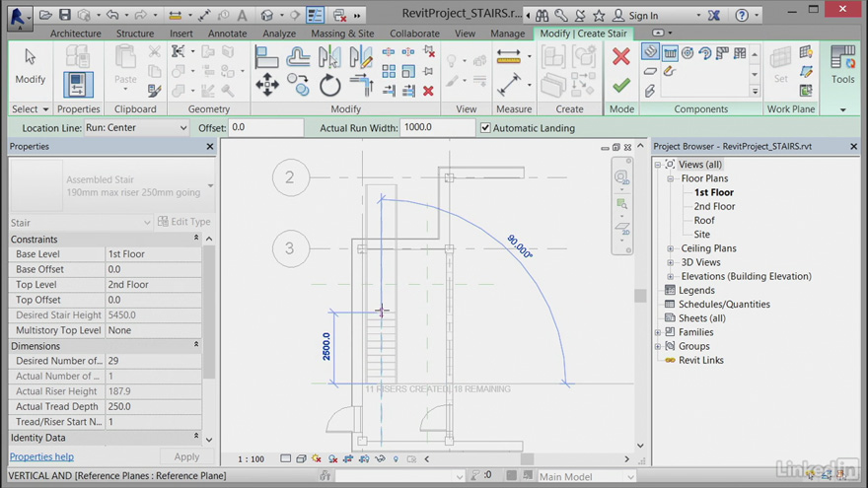The width and height of the screenshot is (868, 488).
Task: Click Save in the quick access toolbar
Action: [x=65, y=15]
